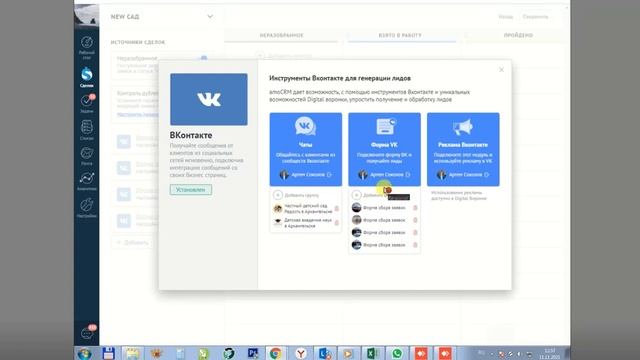Open Excel from the taskbar
This screenshot has height=360, width=640.
tap(372, 353)
